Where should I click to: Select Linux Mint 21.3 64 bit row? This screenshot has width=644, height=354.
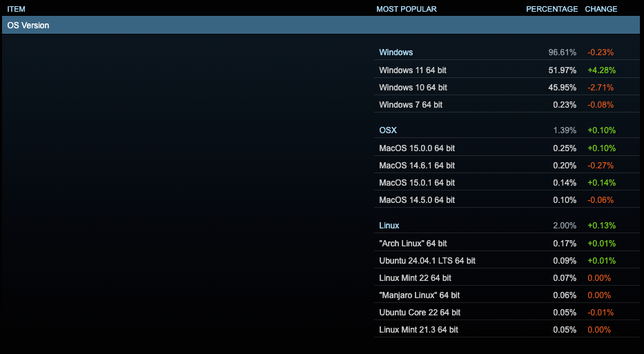click(x=507, y=330)
